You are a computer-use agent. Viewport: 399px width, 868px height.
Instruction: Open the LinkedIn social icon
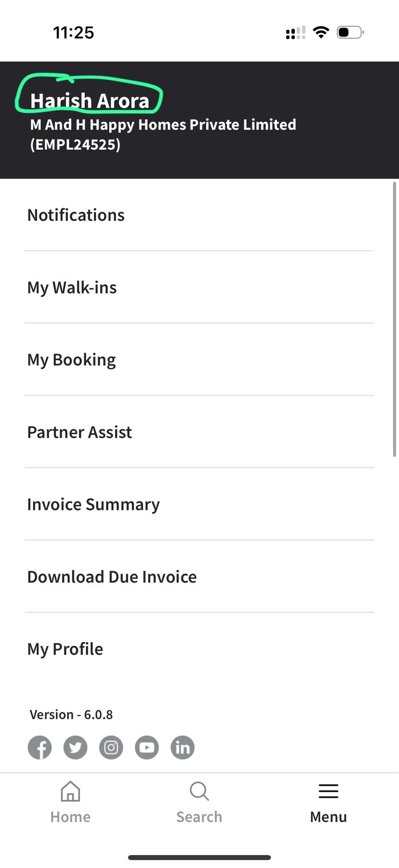pos(182,748)
